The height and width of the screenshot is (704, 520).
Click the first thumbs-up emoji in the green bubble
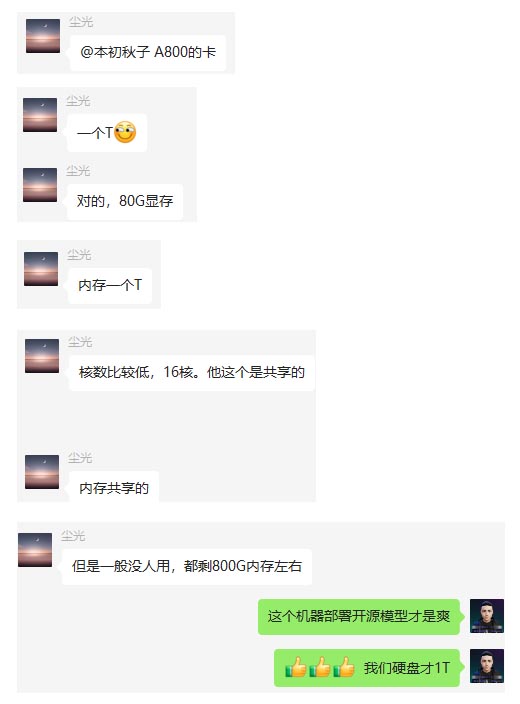click(x=296, y=667)
